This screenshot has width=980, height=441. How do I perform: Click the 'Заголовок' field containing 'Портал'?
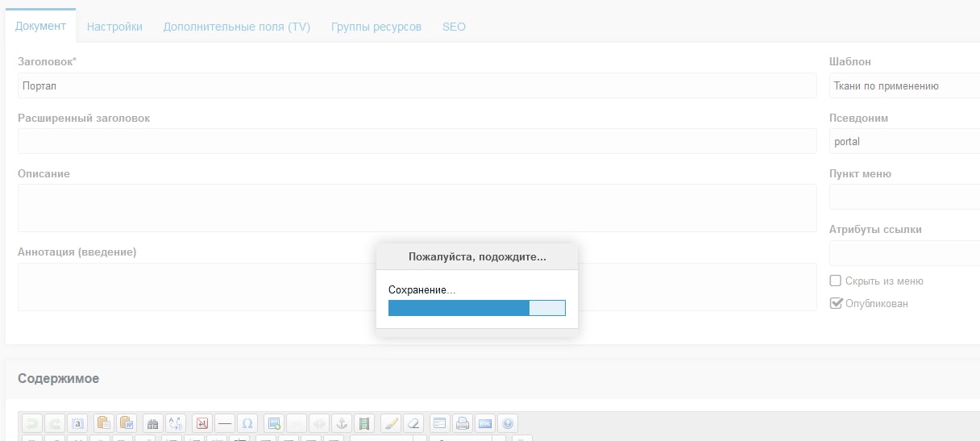point(417,86)
